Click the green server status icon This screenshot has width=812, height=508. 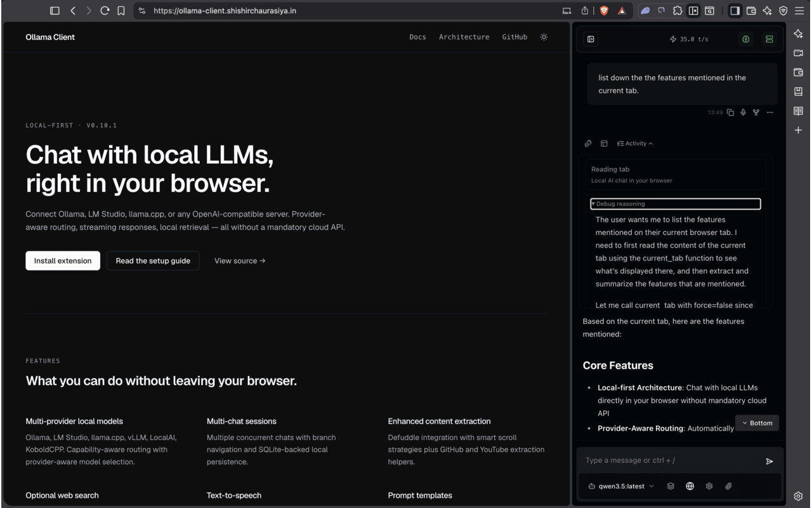click(769, 39)
